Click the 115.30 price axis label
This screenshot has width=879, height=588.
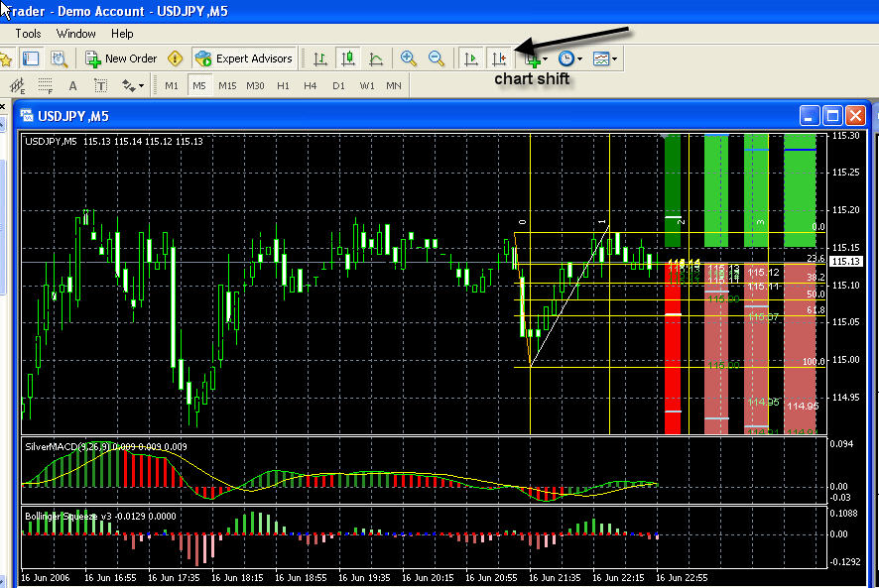[x=846, y=136]
